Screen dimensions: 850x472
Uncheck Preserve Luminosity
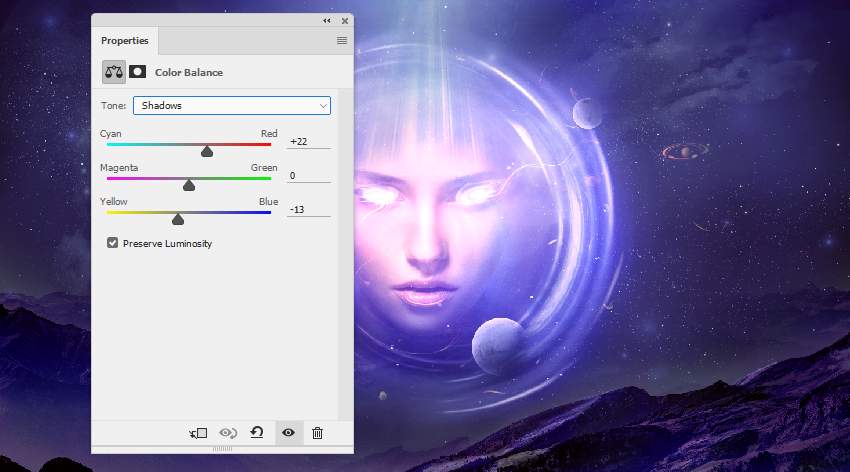point(112,243)
